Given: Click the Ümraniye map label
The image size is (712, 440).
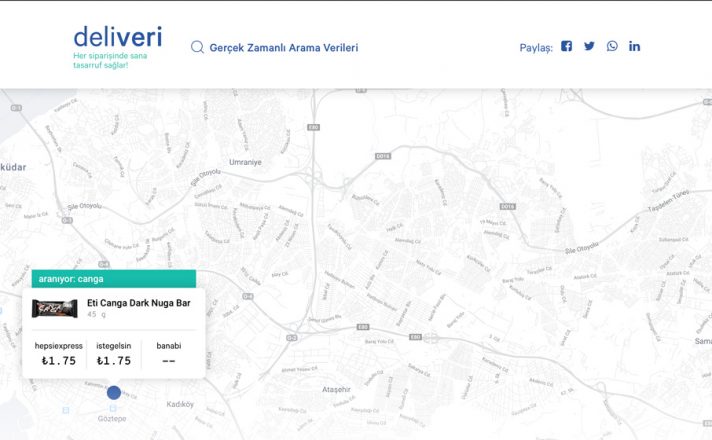Looking at the screenshot, I should 245,162.
